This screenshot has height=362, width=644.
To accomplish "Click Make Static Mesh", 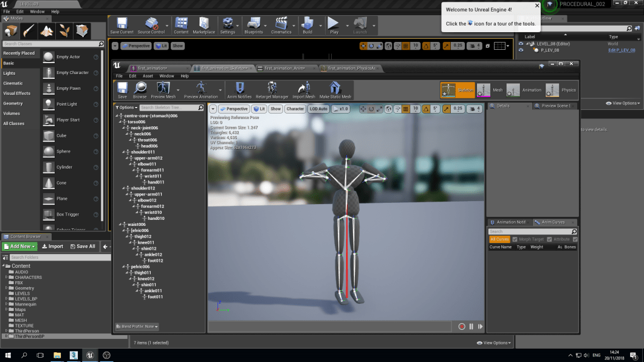I will coord(335,90).
